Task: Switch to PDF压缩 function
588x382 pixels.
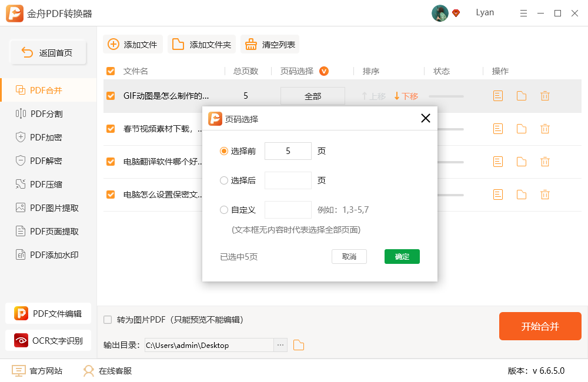Action: (41, 184)
